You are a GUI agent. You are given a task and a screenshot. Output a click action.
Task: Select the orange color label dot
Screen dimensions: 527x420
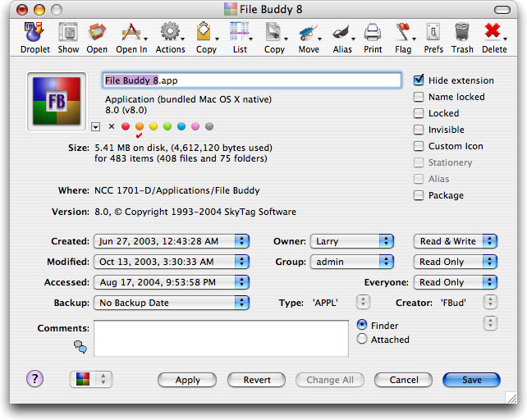140,126
